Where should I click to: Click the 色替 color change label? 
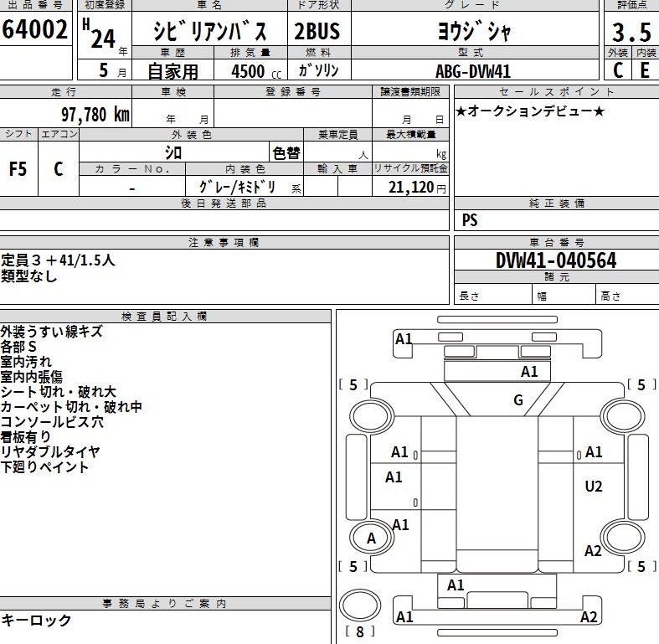[x=286, y=152]
